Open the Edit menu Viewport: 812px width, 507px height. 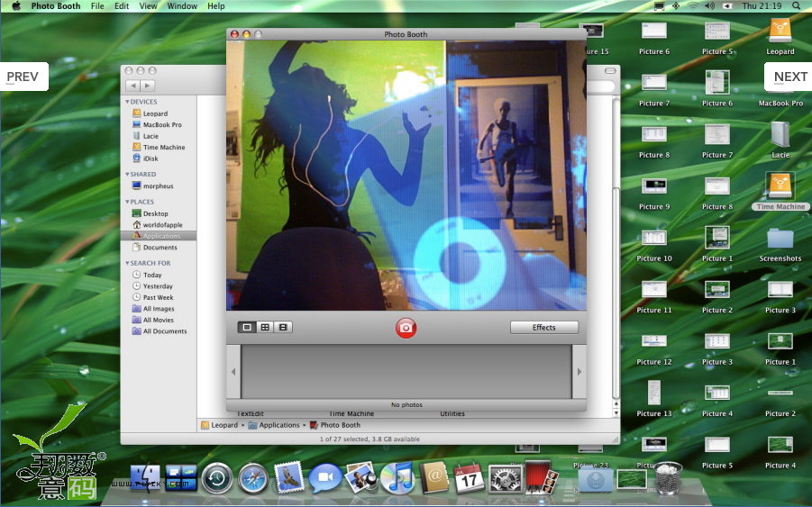(x=122, y=5)
